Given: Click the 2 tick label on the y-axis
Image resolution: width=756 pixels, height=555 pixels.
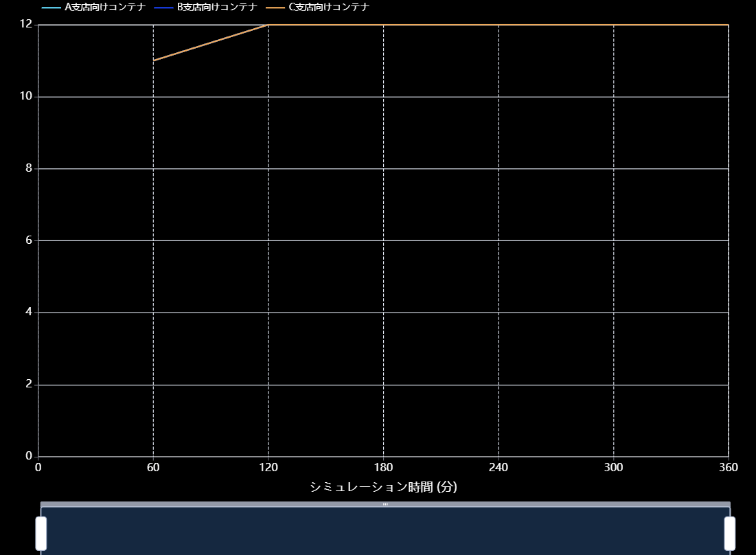Looking at the screenshot, I should pos(29,385).
